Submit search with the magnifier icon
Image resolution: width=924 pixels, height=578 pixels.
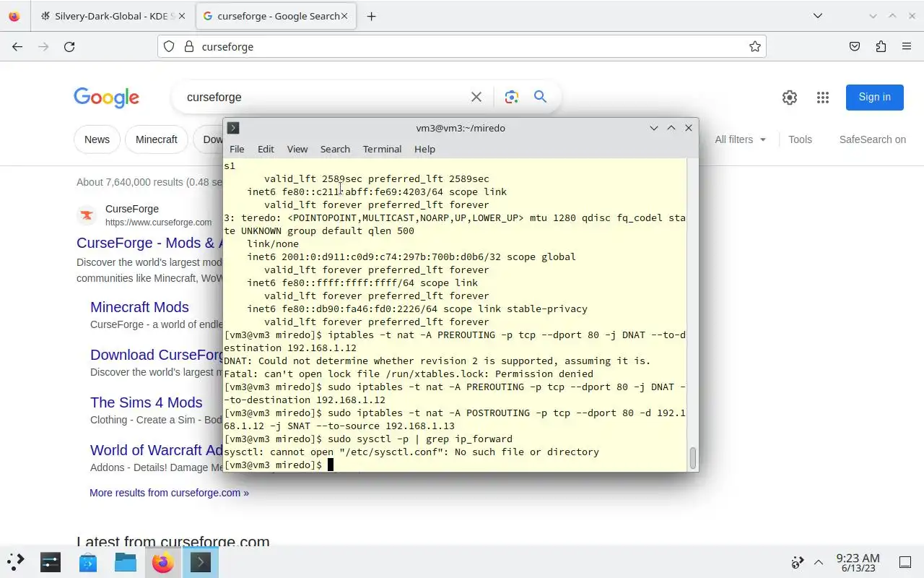point(540,97)
